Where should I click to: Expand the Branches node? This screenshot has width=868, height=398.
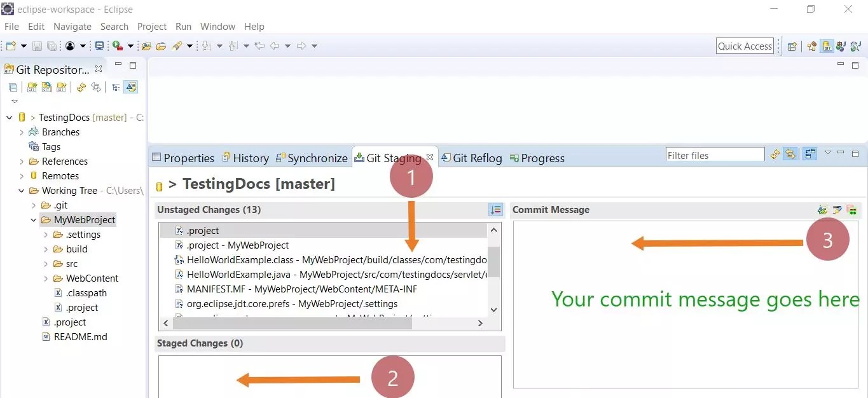pos(21,132)
